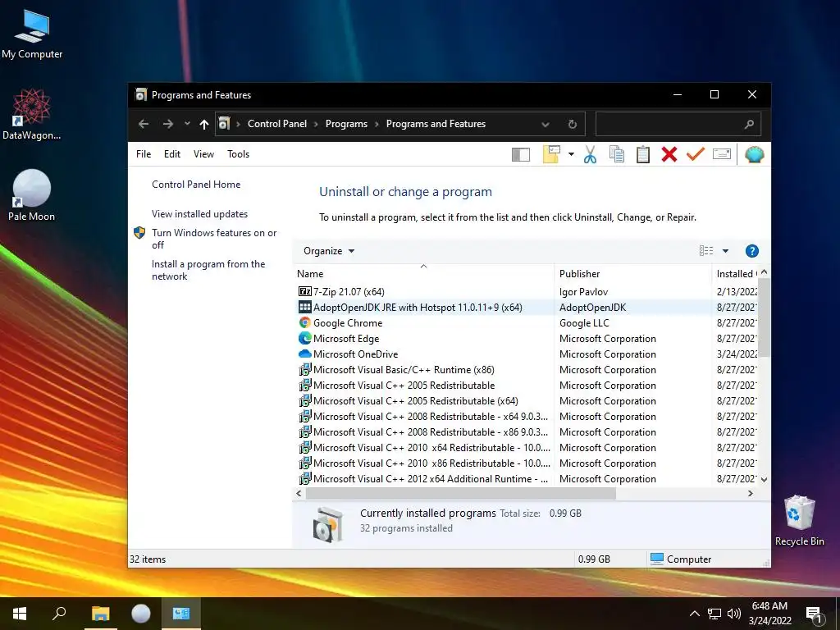Go back using the back arrow
Screen dimensions: 840x630
point(144,124)
